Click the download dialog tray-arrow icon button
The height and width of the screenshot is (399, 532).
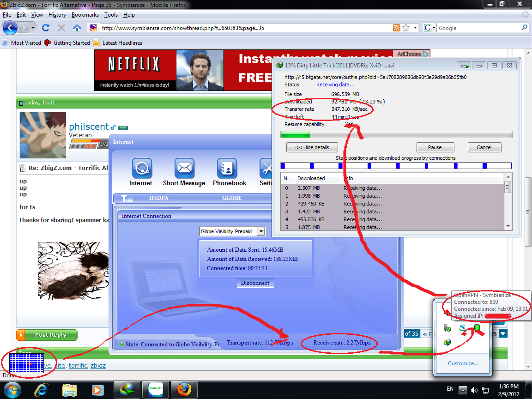coord(464,66)
